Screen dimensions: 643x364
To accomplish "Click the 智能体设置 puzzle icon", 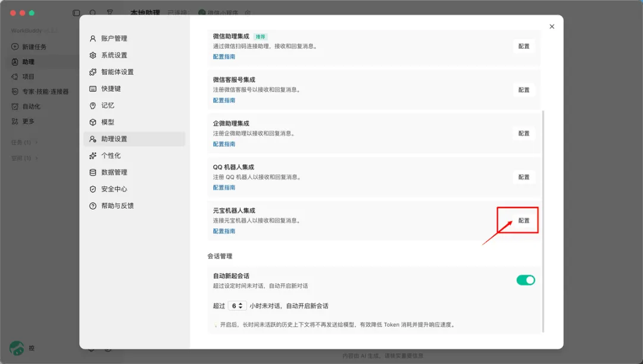I will point(93,72).
